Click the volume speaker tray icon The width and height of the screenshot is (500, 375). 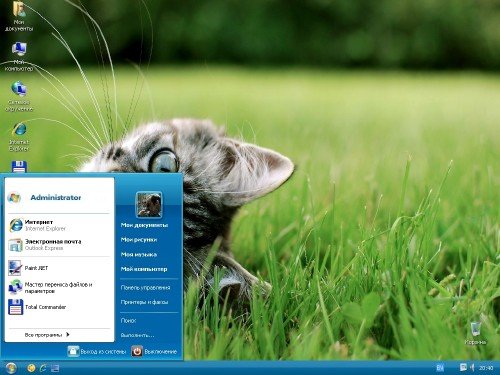(472, 367)
